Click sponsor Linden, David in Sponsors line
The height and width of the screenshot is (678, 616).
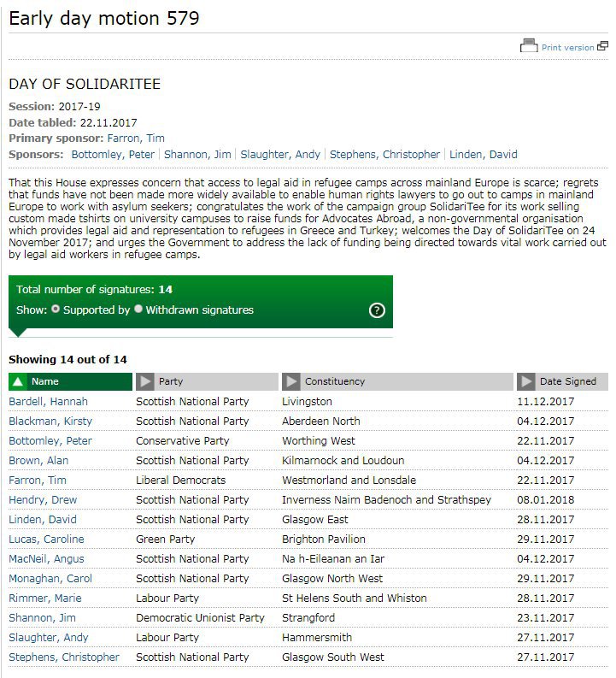pos(483,155)
